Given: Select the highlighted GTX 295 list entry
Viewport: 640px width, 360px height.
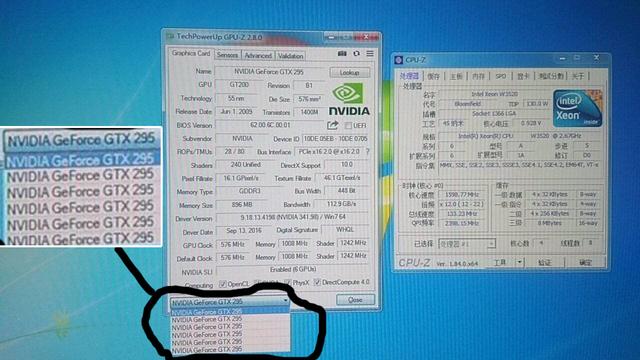Looking at the screenshot, I should [x=231, y=311].
